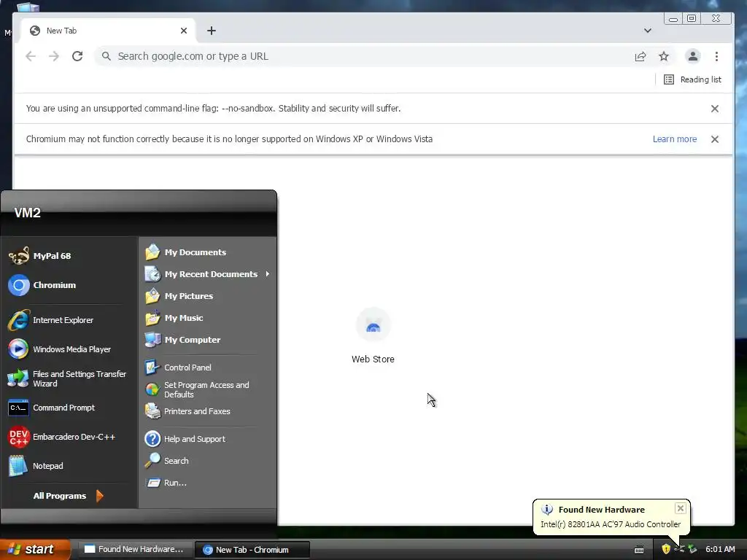Screen dimensions: 747x560
Task: Click the Chromium forward arrow button
Action: 54,56
